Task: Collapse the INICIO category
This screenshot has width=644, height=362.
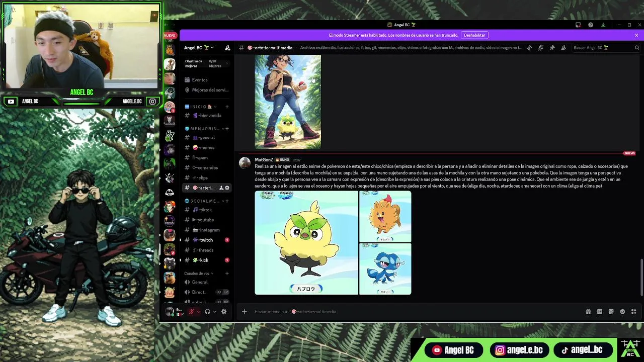Action: click(201, 107)
